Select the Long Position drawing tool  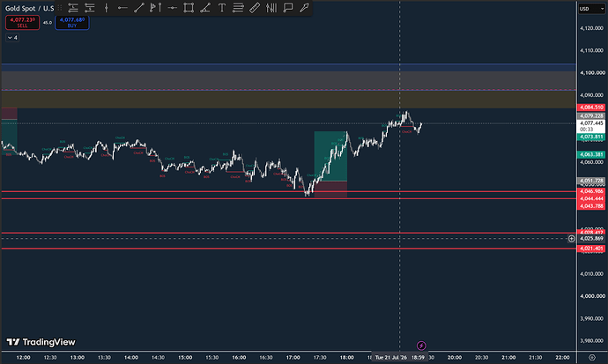point(73,8)
